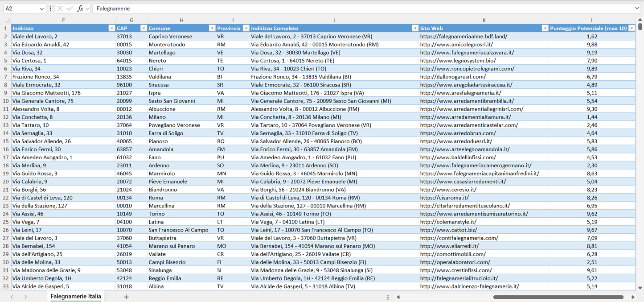Open the sheet list ellipsis near the tabs
Screen dimensions: 644x302
point(387,297)
